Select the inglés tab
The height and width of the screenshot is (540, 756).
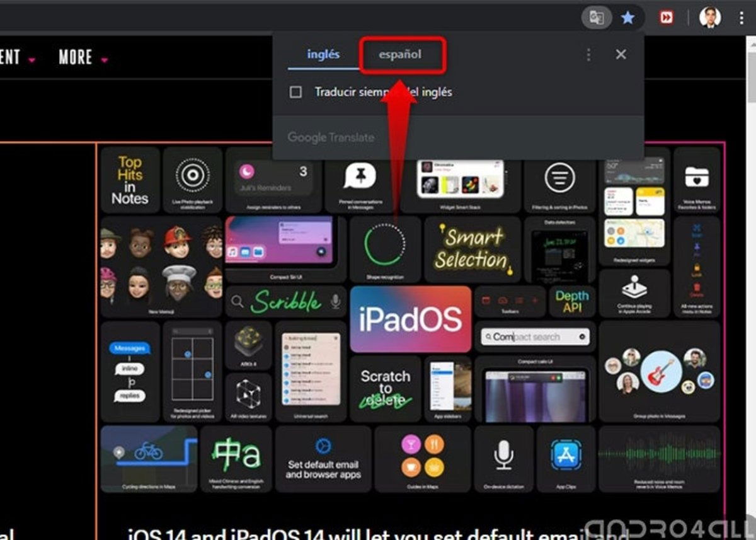[323, 54]
